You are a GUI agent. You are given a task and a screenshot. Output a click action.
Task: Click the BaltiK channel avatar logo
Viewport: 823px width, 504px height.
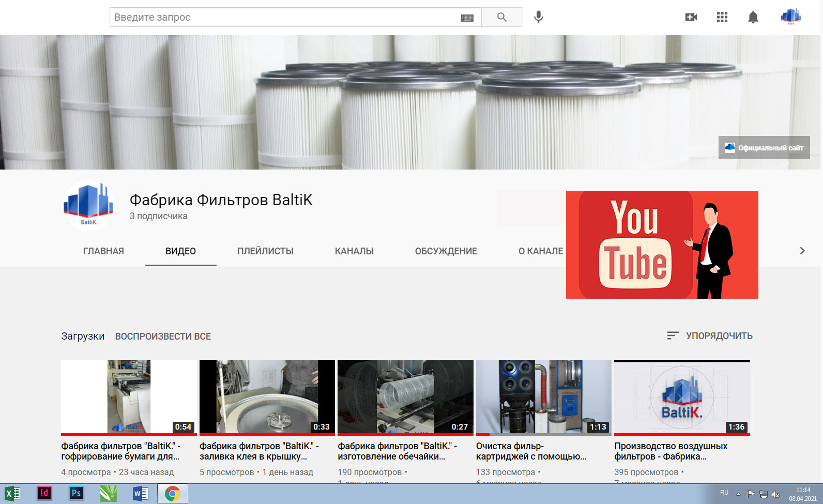(88, 205)
